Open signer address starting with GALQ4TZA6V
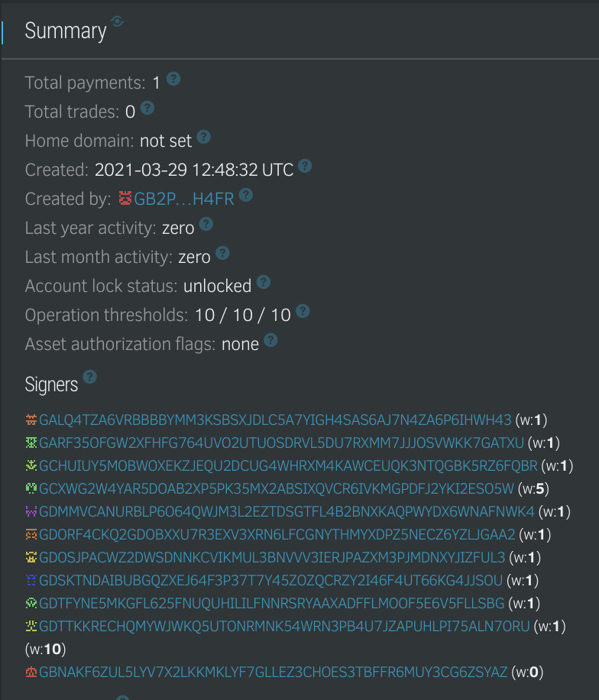The image size is (599, 700). tap(275, 420)
